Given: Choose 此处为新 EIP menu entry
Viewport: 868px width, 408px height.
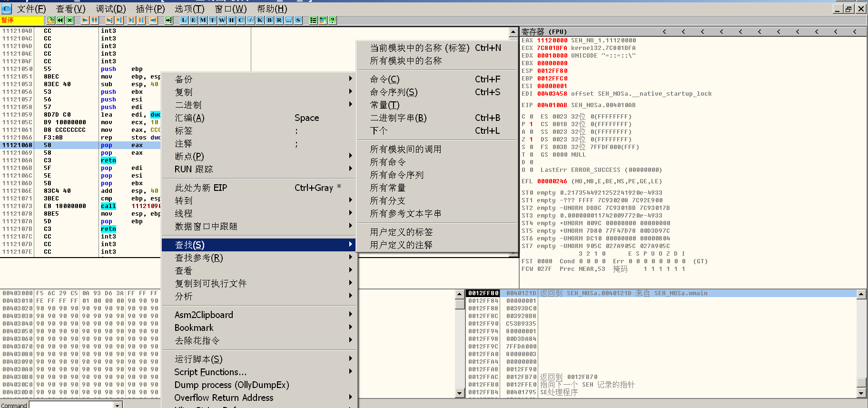Looking at the screenshot, I should [x=259, y=188].
